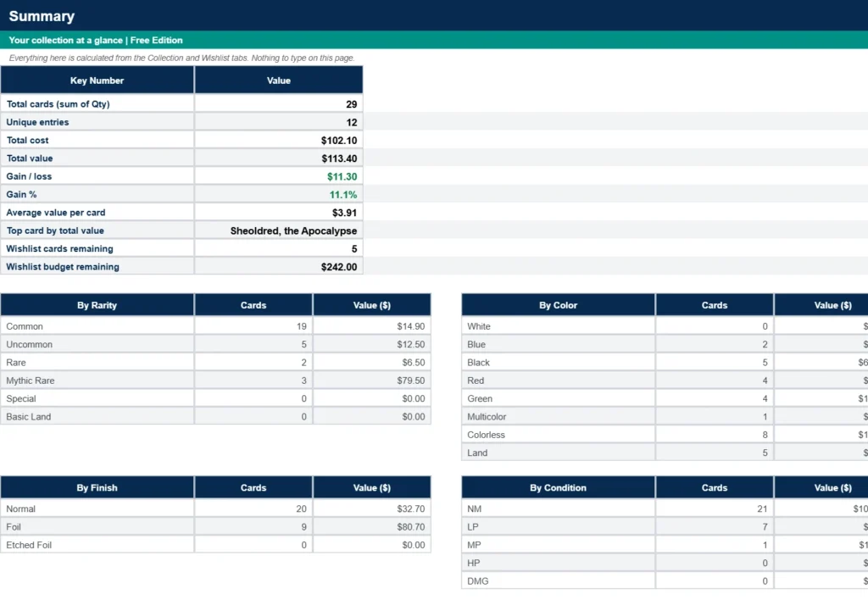Click the 'Sheoldred, the Apocalypse' cell
Image resolution: width=868 pixels, height=600 pixels.
[278, 231]
